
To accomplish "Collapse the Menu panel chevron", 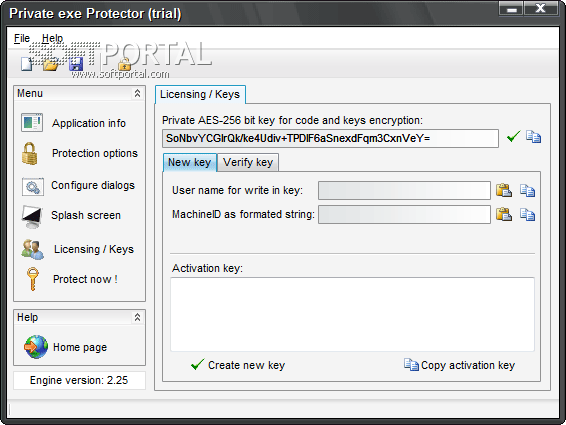I will [x=137, y=94].
